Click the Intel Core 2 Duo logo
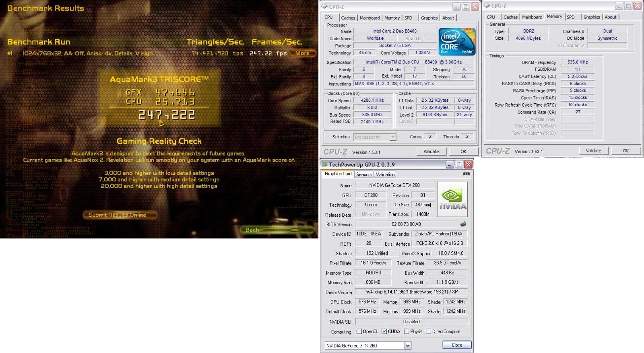This screenshot has height=353, width=644. pos(457,42)
